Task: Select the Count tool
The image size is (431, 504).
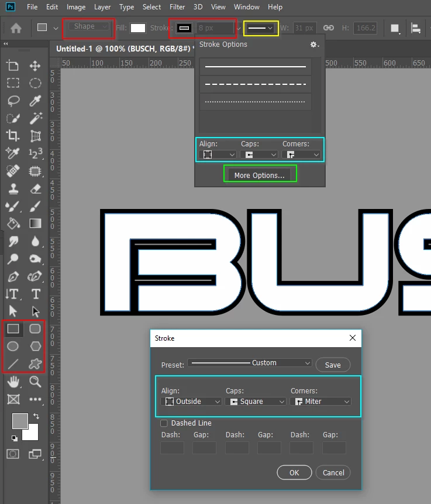Action: (x=35, y=153)
